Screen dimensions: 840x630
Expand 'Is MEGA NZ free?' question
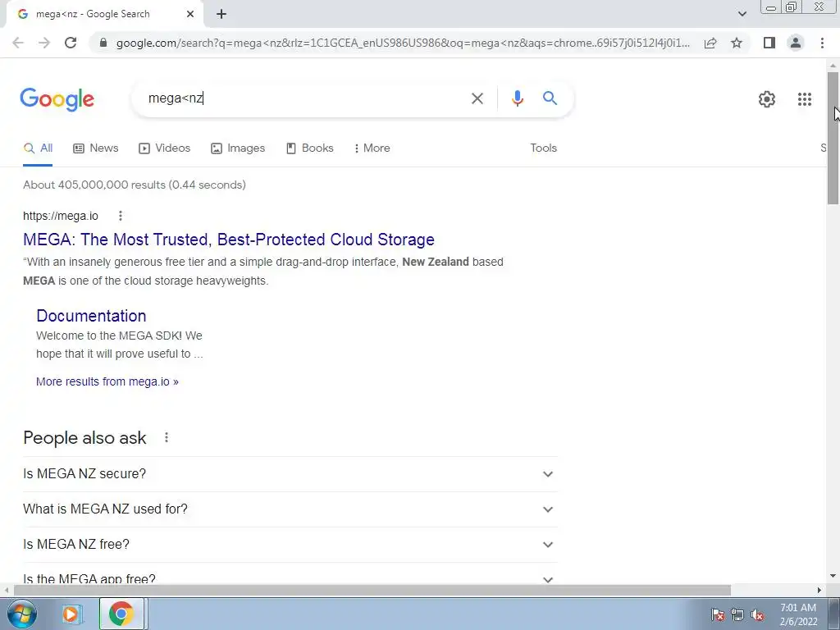[290, 545]
